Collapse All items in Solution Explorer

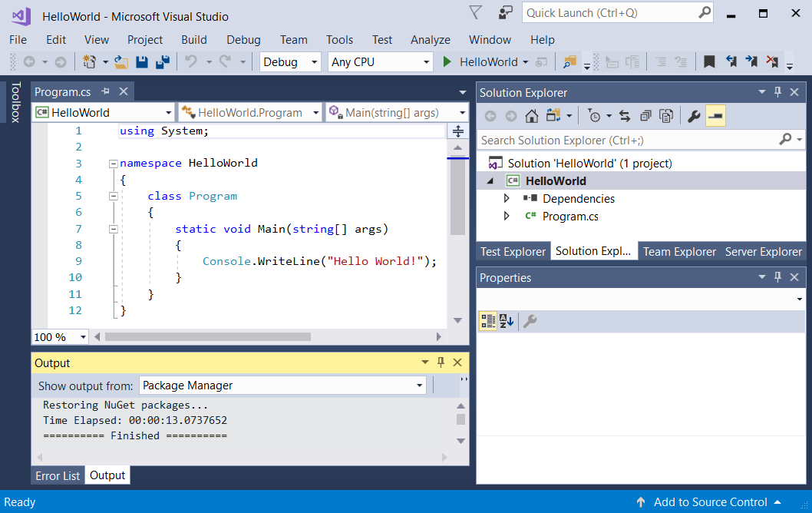point(645,115)
